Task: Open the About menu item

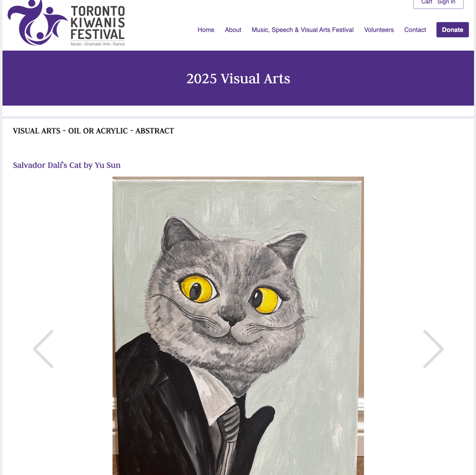Action: (x=233, y=30)
